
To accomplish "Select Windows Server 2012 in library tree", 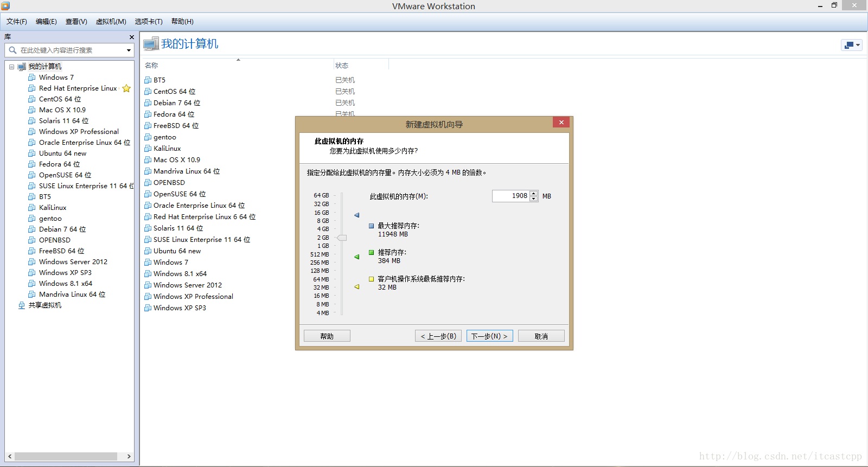I will coord(73,262).
